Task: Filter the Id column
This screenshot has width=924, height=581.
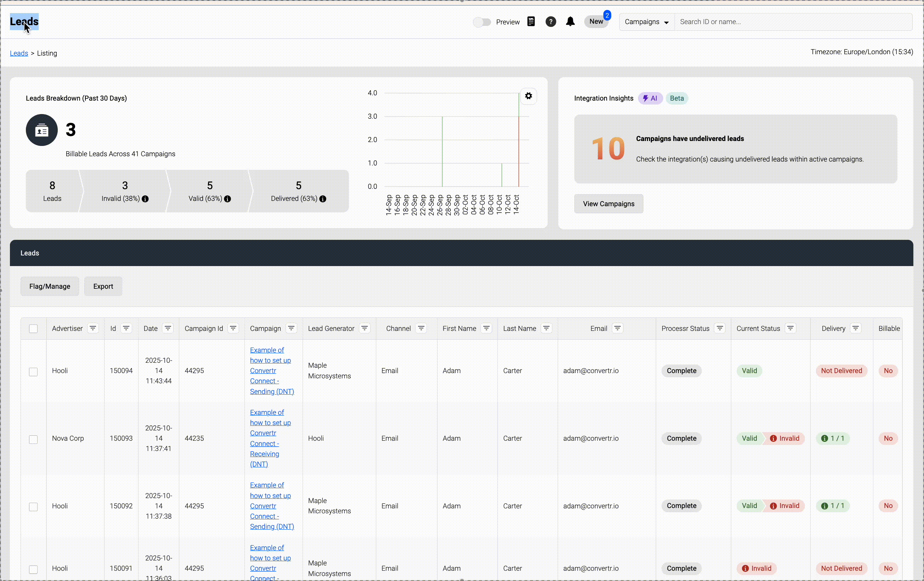Action: pyautogui.click(x=126, y=328)
